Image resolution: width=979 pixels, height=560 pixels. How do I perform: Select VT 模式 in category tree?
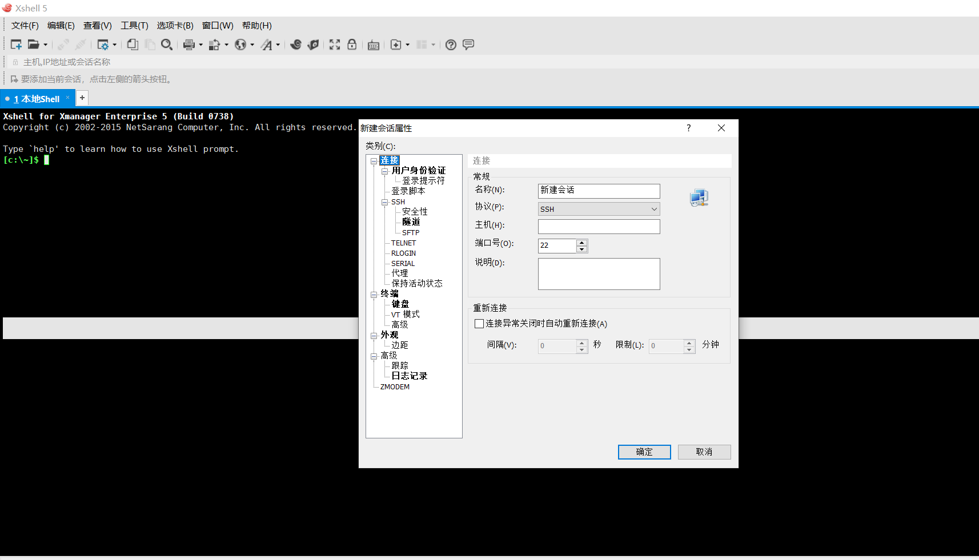[406, 314]
